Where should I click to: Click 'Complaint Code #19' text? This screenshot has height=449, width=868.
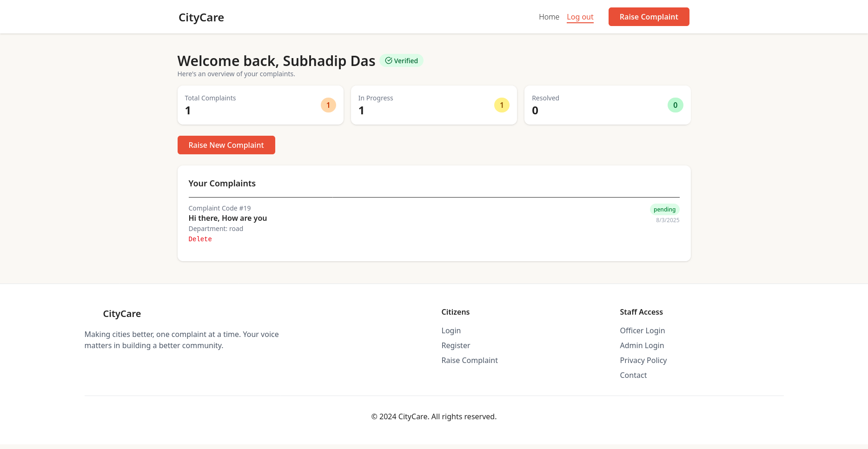tap(219, 208)
